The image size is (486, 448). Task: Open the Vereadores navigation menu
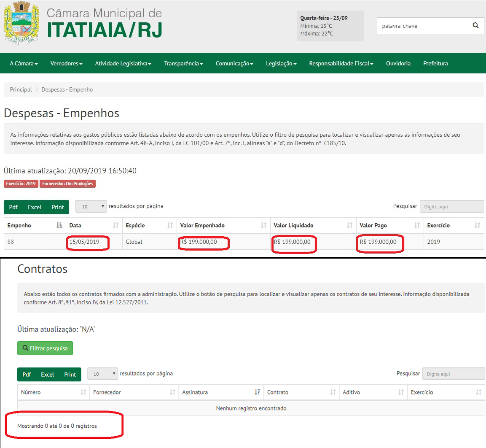pos(66,63)
